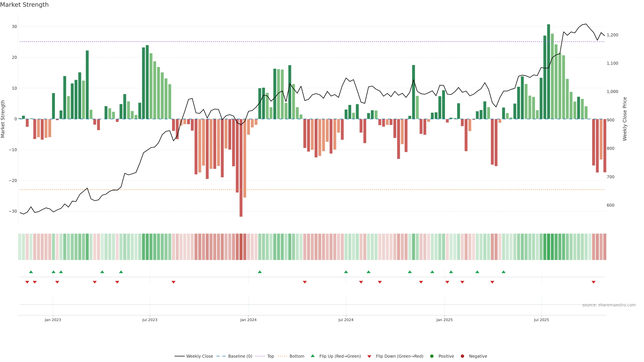Click the Flip Up green triangle legend icon
644x362 pixels.
tap(312, 356)
